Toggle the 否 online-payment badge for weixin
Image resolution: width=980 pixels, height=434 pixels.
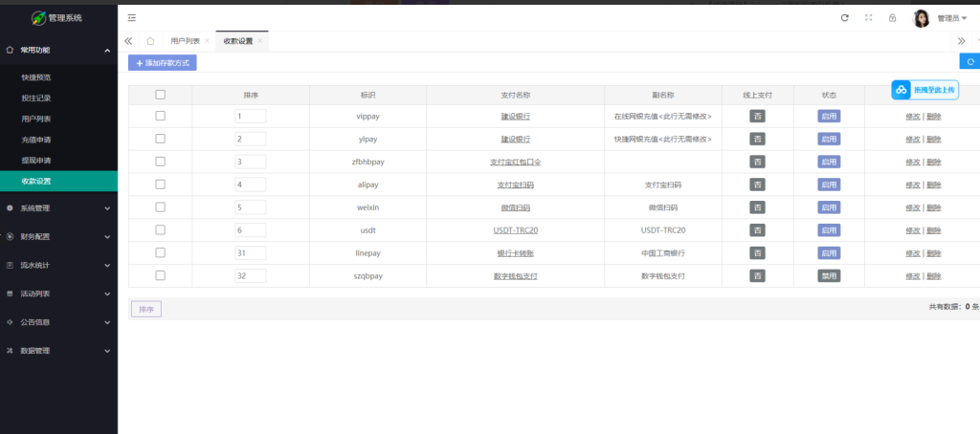click(x=758, y=207)
